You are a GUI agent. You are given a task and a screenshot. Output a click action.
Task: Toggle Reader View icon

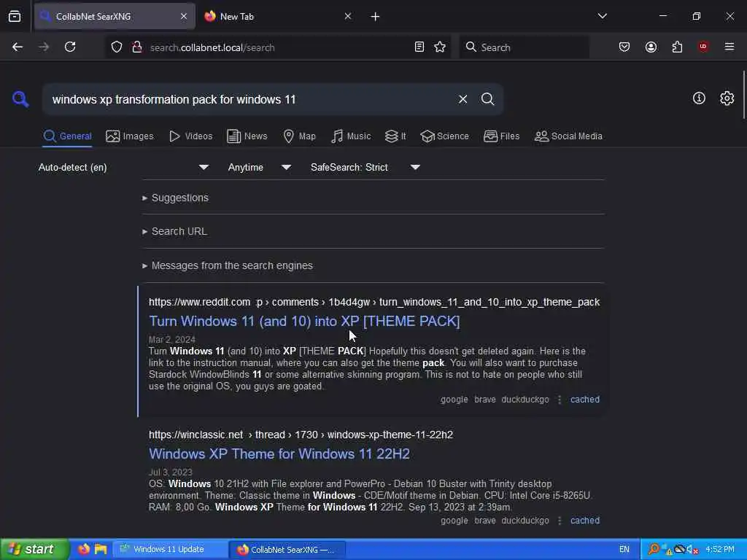(419, 47)
